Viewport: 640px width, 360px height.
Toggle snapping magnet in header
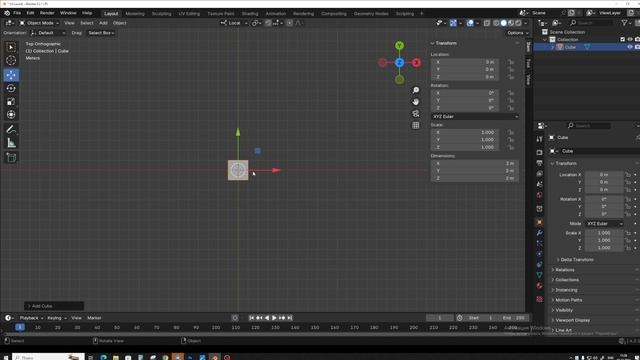tap(268, 23)
